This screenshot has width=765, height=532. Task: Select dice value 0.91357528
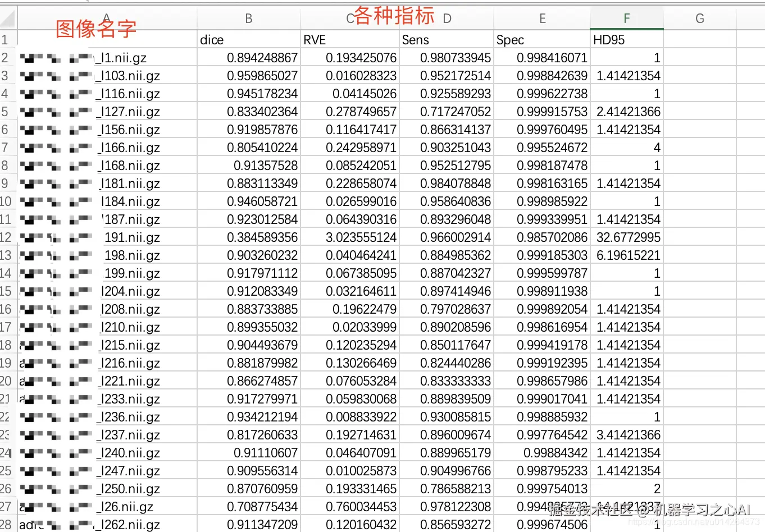tap(249, 166)
